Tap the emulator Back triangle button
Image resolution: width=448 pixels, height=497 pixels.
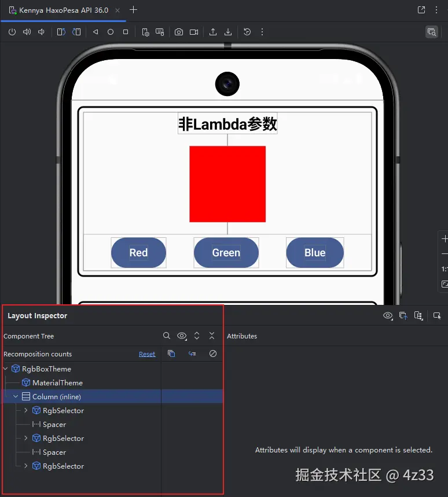[x=96, y=32]
